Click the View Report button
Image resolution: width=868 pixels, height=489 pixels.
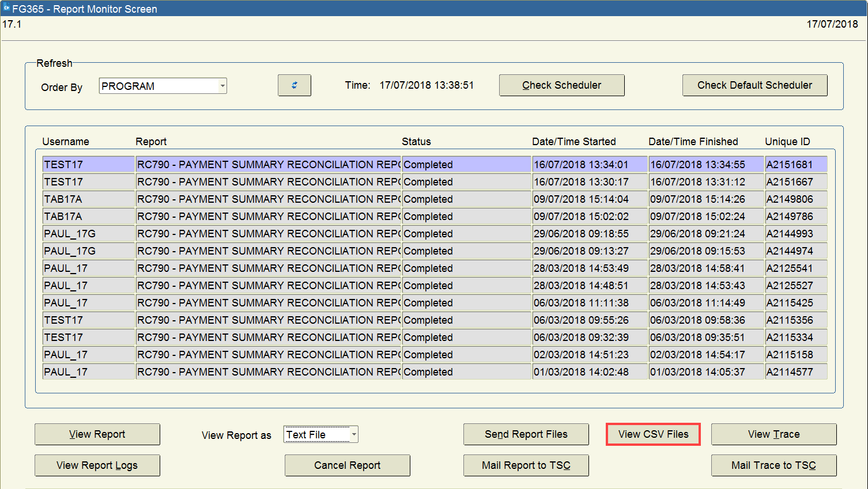[x=97, y=434]
